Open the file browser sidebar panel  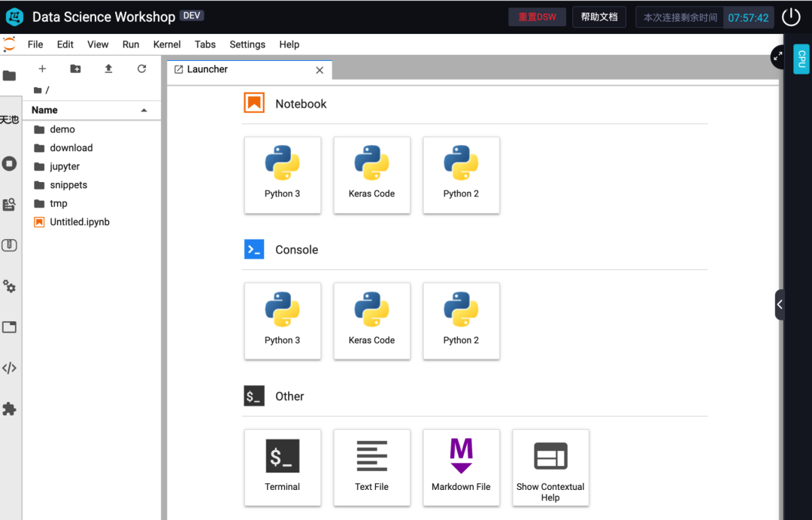[9, 76]
